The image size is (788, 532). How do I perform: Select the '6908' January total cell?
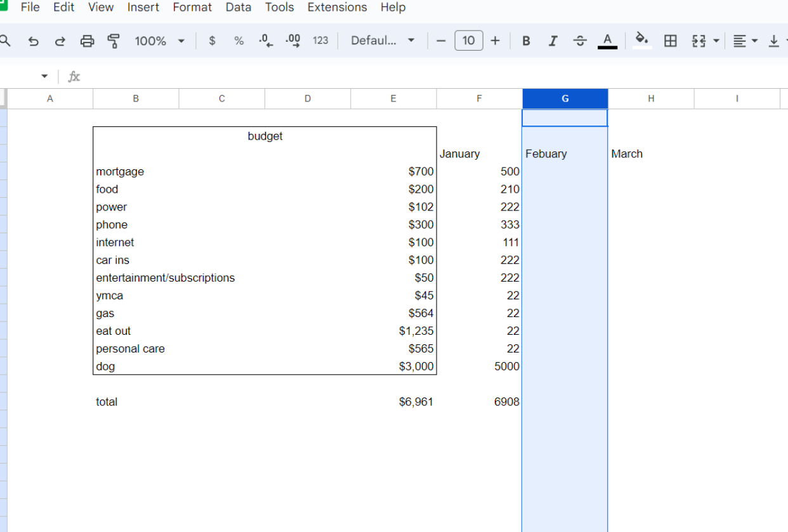(479, 402)
